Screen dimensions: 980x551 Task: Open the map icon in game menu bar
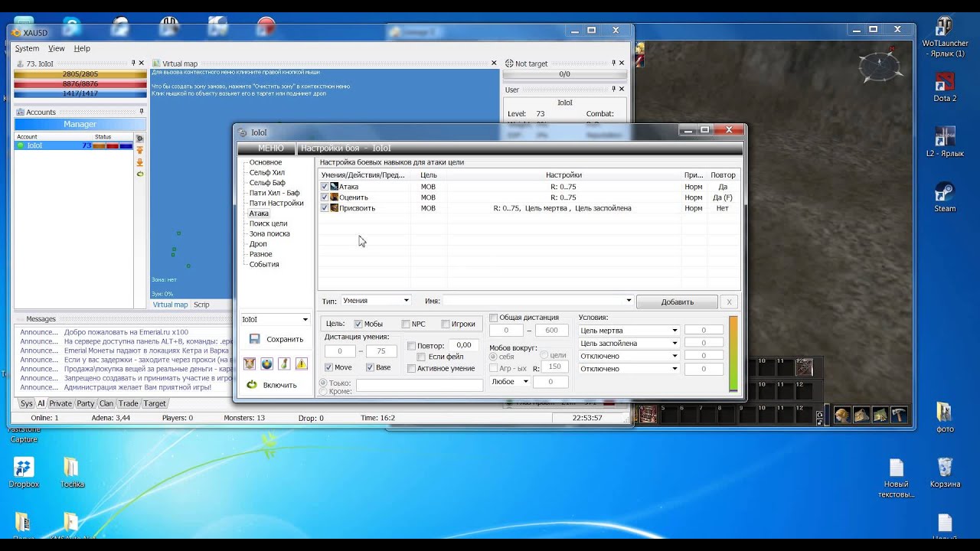click(x=880, y=415)
